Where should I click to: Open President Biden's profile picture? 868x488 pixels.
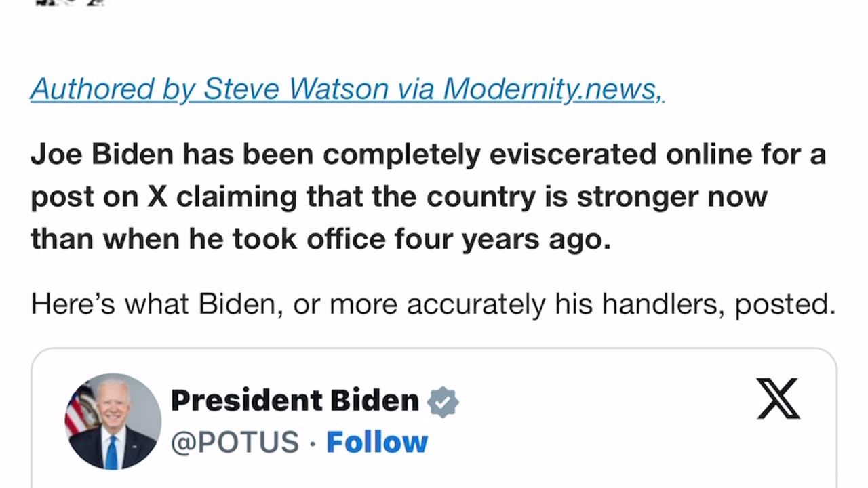(113, 421)
